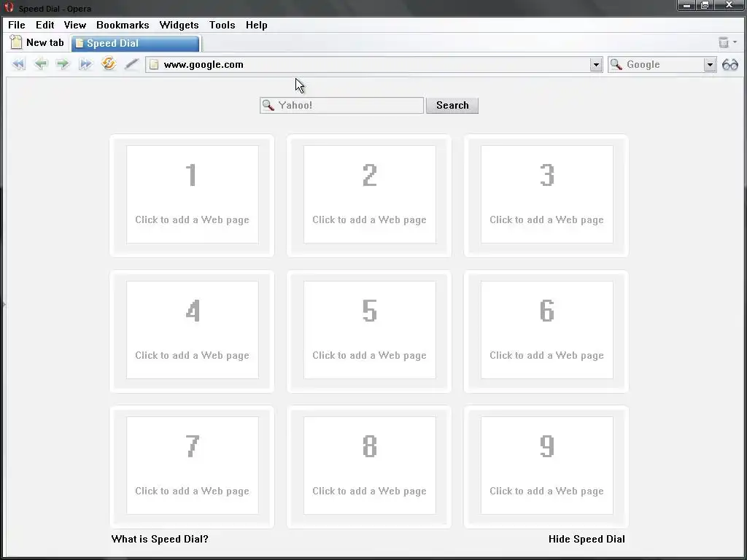Reload the page with the Reload icon

point(109,63)
